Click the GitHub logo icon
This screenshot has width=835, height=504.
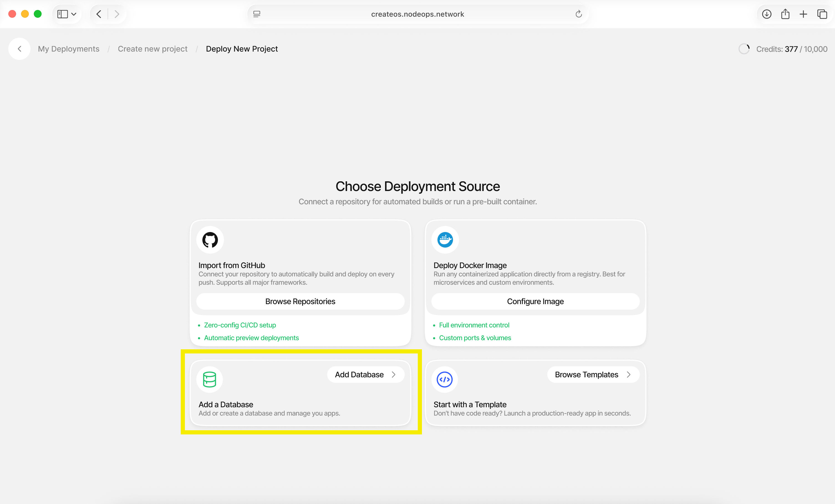(210, 240)
